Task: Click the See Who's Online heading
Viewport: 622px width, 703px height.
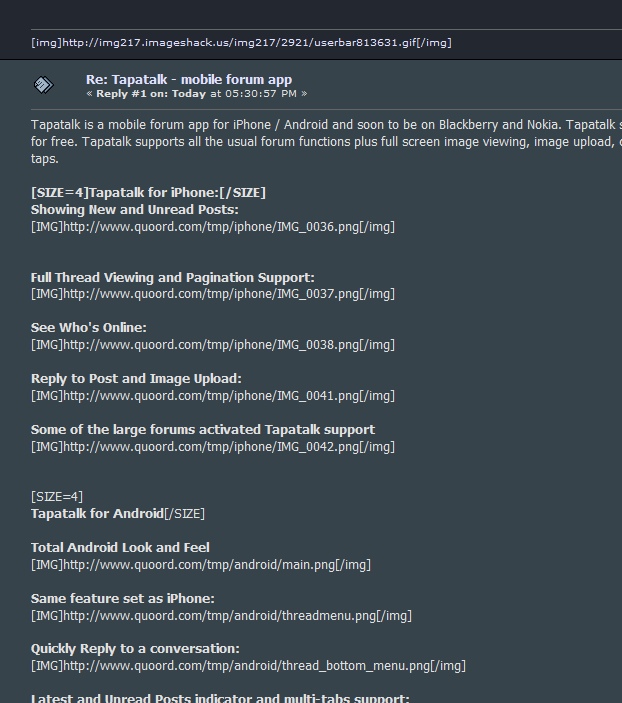Action: pos(89,328)
